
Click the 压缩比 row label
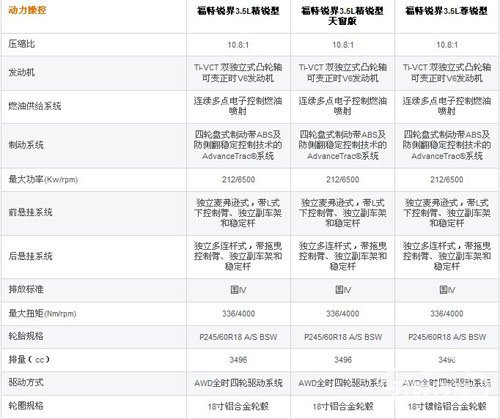(22, 44)
